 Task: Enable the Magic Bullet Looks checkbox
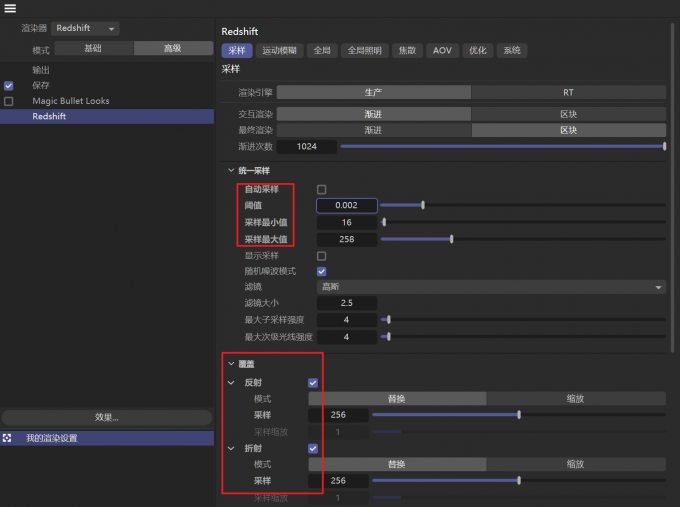click(x=9, y=101)
